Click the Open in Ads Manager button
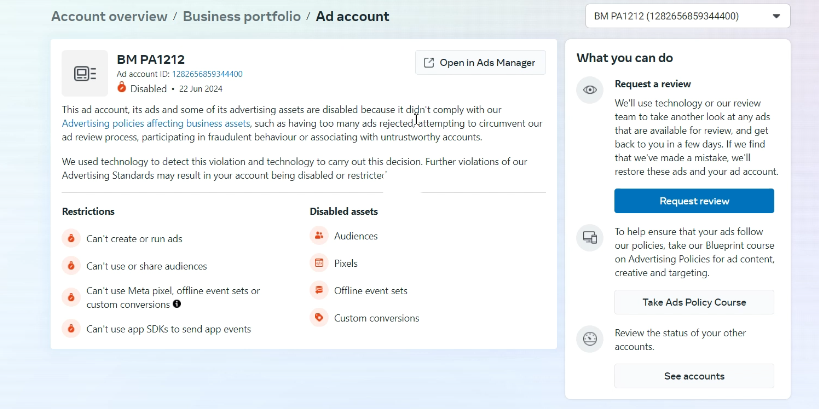 [480, 63]
